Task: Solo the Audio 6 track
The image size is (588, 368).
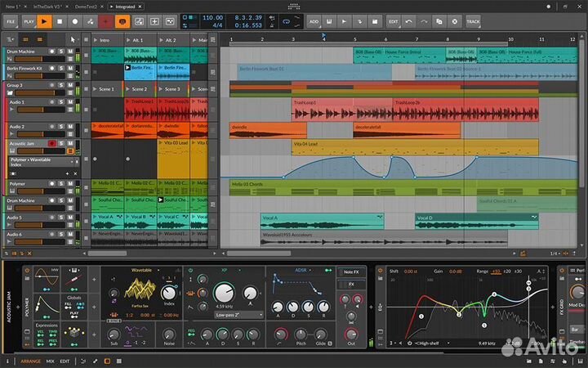Action: (61, 234)
